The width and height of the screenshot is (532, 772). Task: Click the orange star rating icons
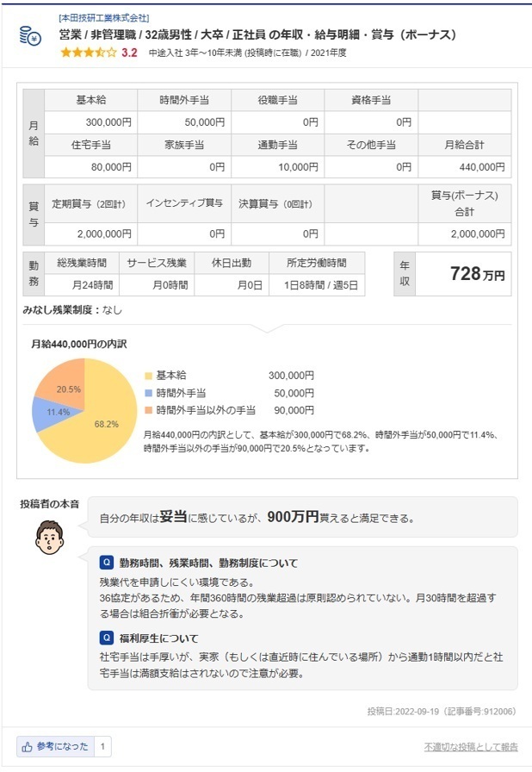coord(88,53)
